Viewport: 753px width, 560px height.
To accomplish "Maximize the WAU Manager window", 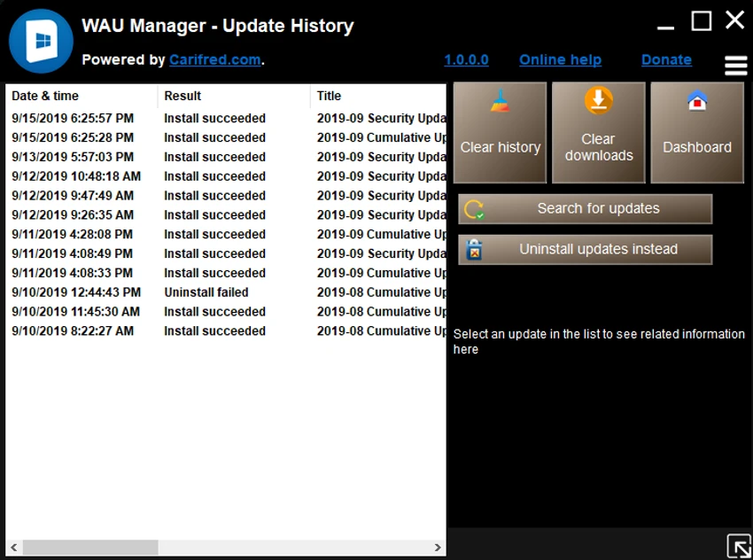I will pos(701,21).
